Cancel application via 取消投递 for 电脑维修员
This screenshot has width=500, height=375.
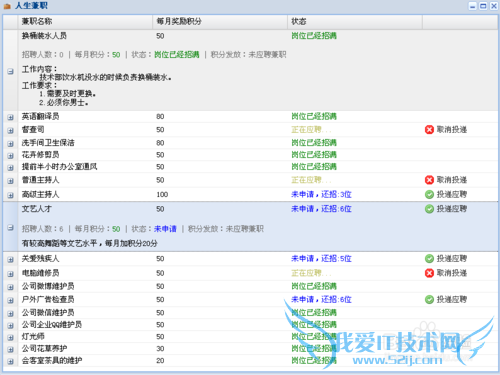pos(452,273)
